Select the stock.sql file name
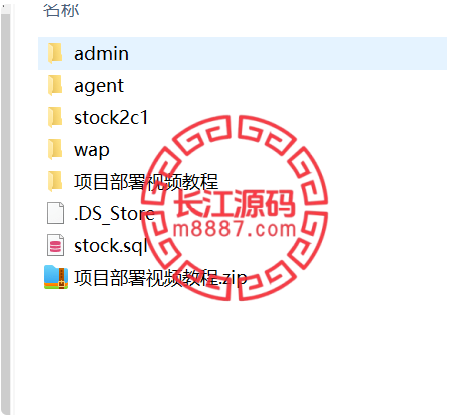This screenshot has width=460, height=415. click(x=111, y=246)
